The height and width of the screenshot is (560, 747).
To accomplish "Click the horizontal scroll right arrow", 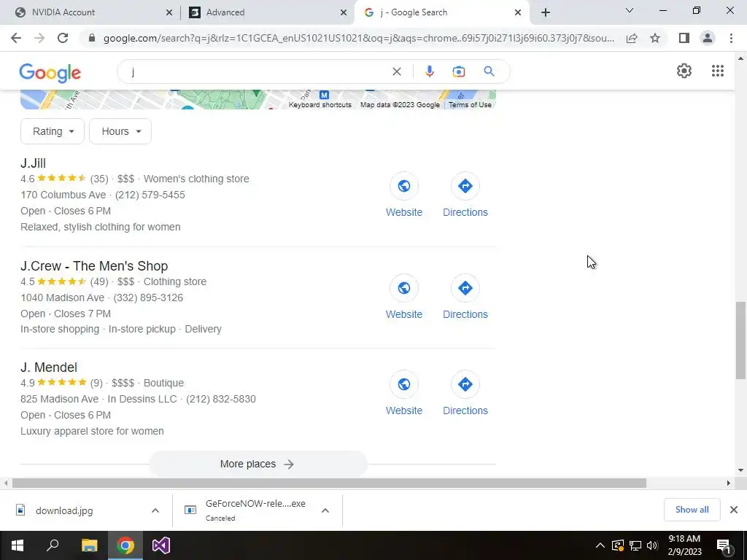I will (x=729, y=483).
